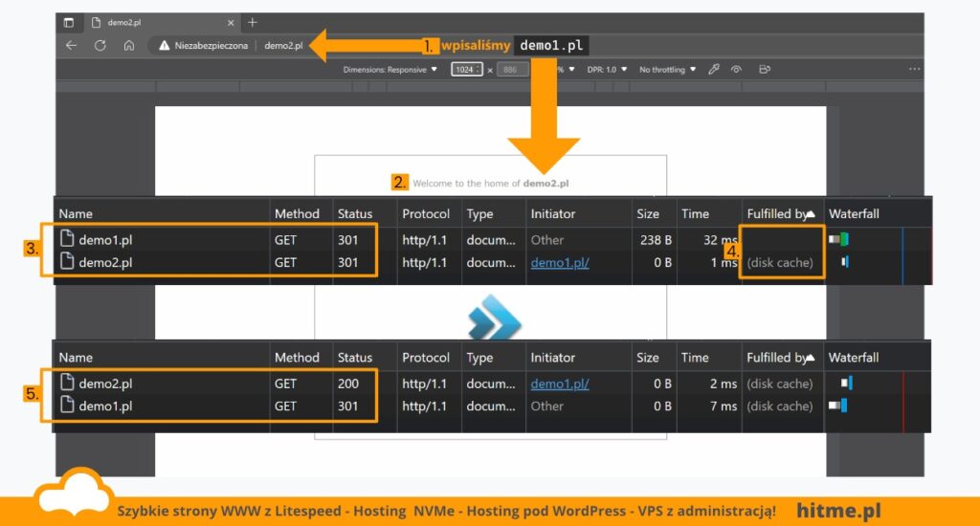
Task: Sort by Protocol in upper network table
Action: (x=426, y=213)
